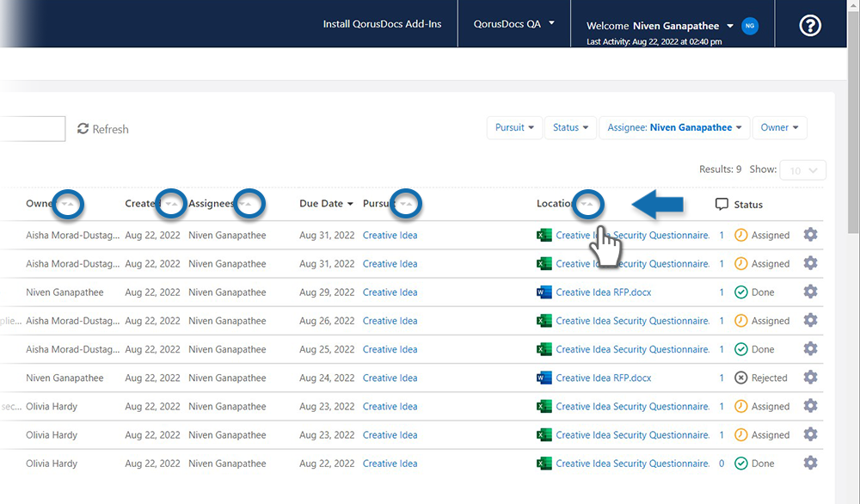Open Creative Idea pursuit link due Aug 29
Image resolution: width=860 pixels, height=504 pixels.
(x=390, y=292)
